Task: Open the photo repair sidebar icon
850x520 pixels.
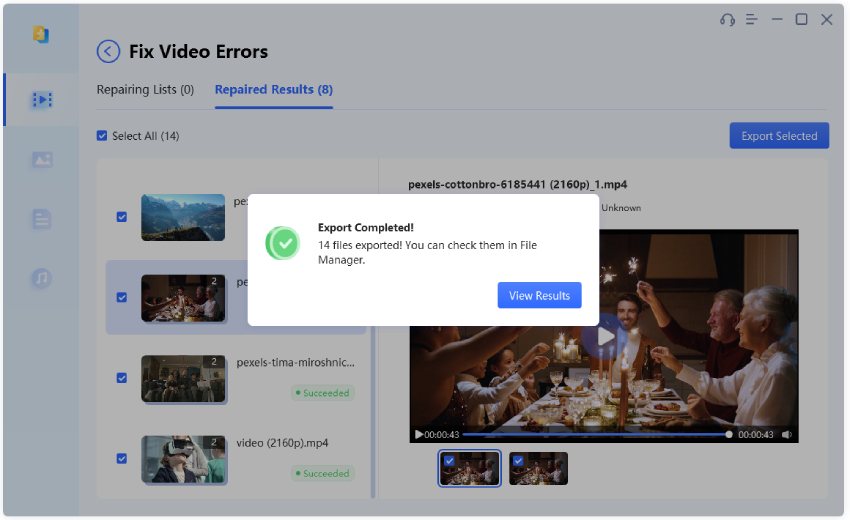Action: click(41, 160)
